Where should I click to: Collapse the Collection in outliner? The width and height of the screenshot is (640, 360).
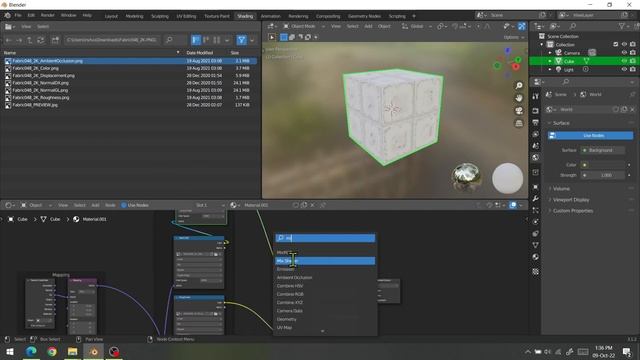tap(542, 44)
